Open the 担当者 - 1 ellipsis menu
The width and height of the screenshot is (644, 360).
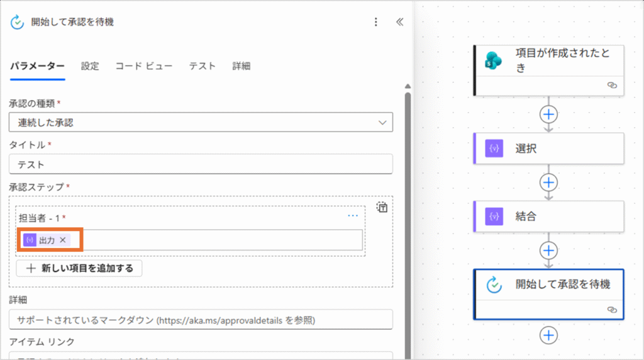pyautogui.click(x=353, y=216)
